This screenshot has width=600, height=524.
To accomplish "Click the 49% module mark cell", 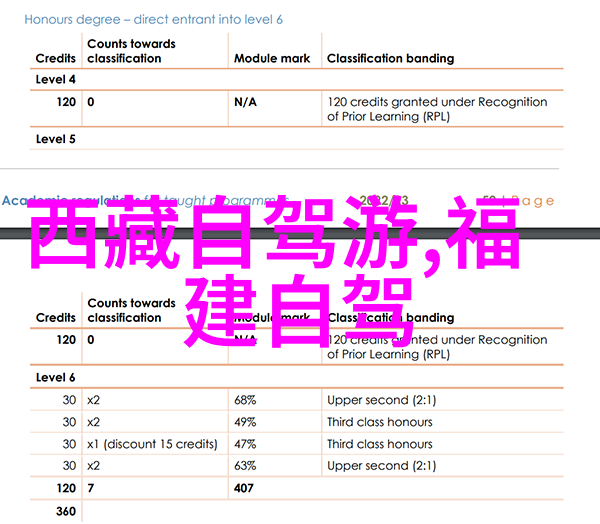I will [x=246, y=422].
